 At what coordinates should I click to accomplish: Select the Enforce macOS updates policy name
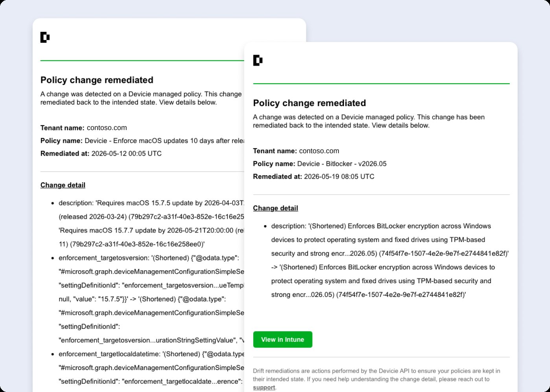coord(164,141)
